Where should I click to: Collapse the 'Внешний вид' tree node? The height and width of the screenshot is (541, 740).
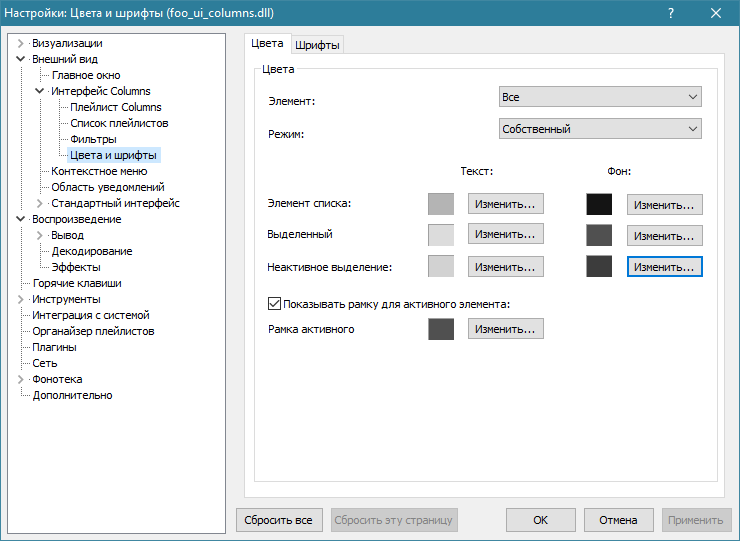tap(22, 59)
